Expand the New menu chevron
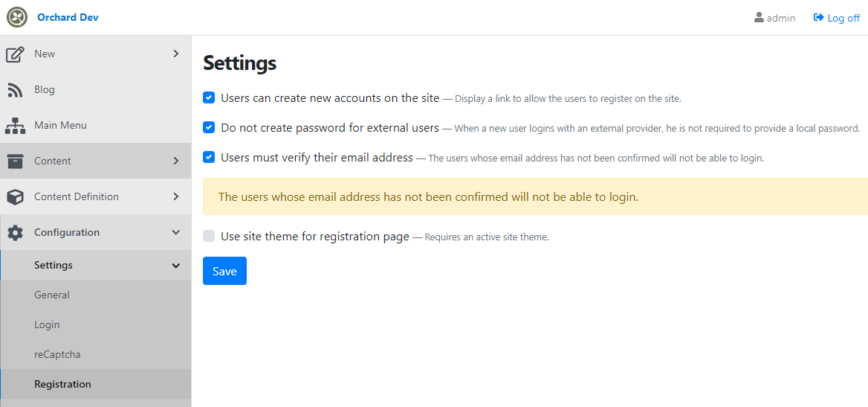The height and width of the screenshot is (407, 868). click(176, 54)
